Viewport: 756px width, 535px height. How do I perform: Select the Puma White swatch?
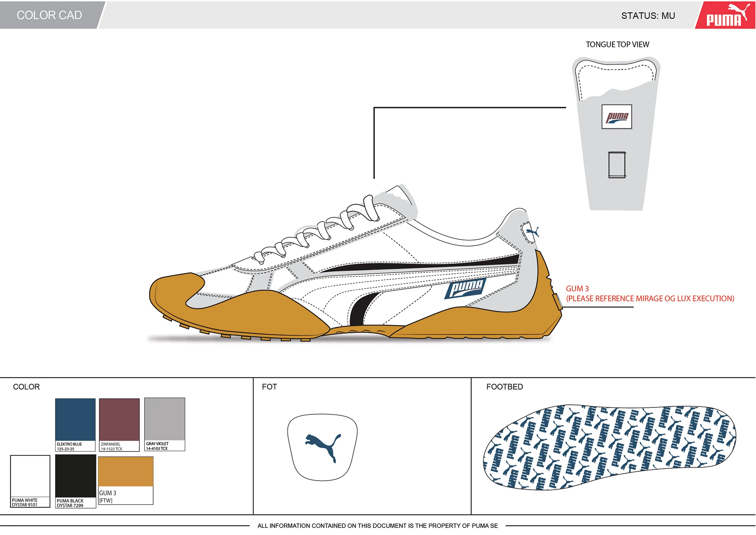[x=30, y=476]
